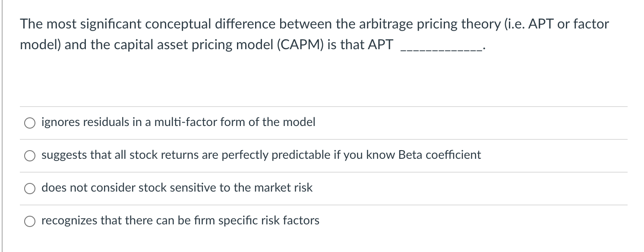This screenshot has height=252, width=644.
Task: Click the row containing the first answer option
Action: tap(302, 123)
